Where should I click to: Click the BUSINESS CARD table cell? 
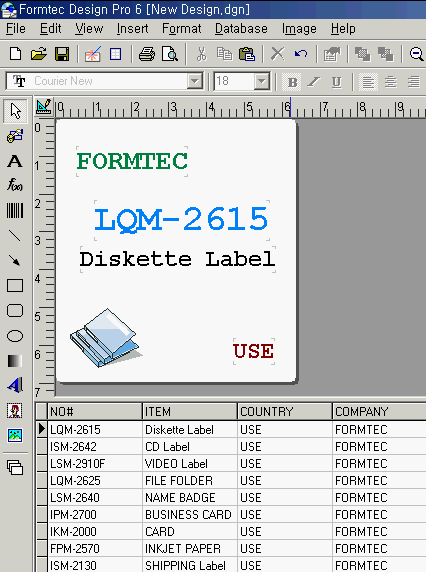(190, 515)
